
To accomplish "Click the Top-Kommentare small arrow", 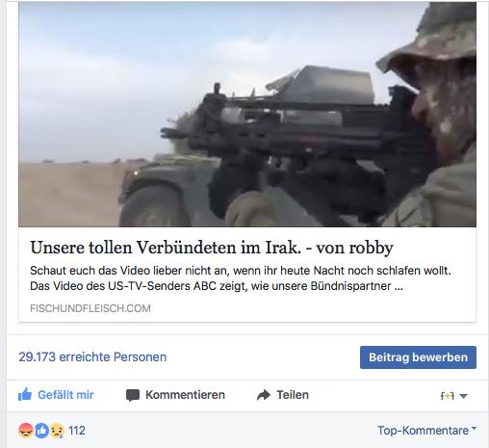I will (x=474, y=429).
